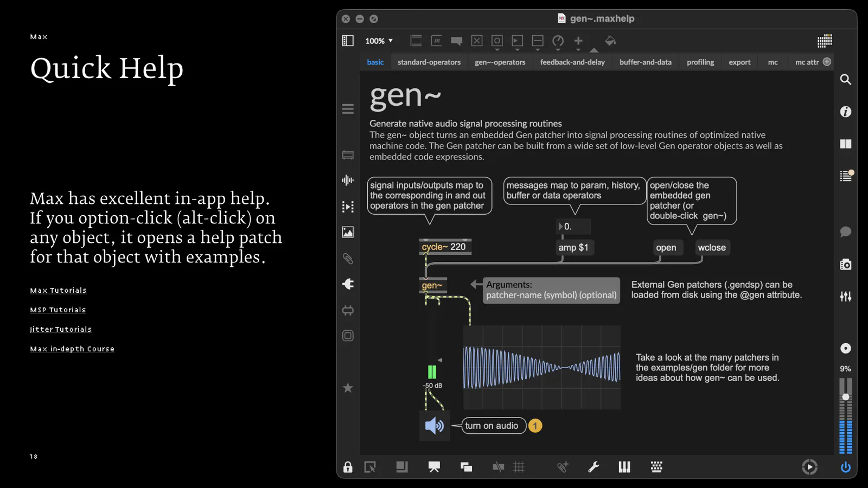Switch to the standard-operators tab
The width and height of the screenshot is (868, 488).
[429, 62]
